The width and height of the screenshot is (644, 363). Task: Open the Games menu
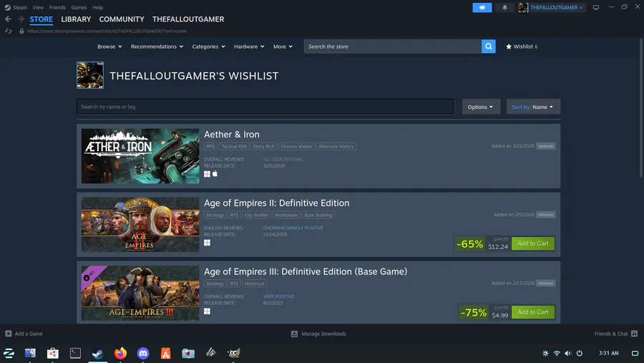[x=79, y=7]
